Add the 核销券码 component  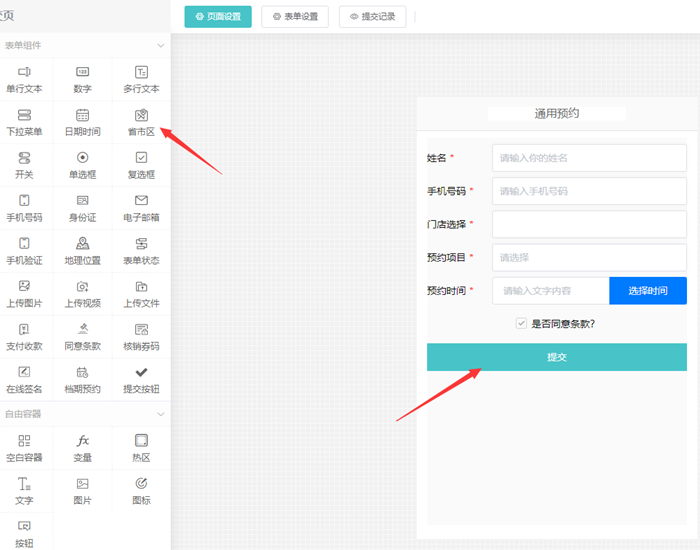(x=141, y=329)
